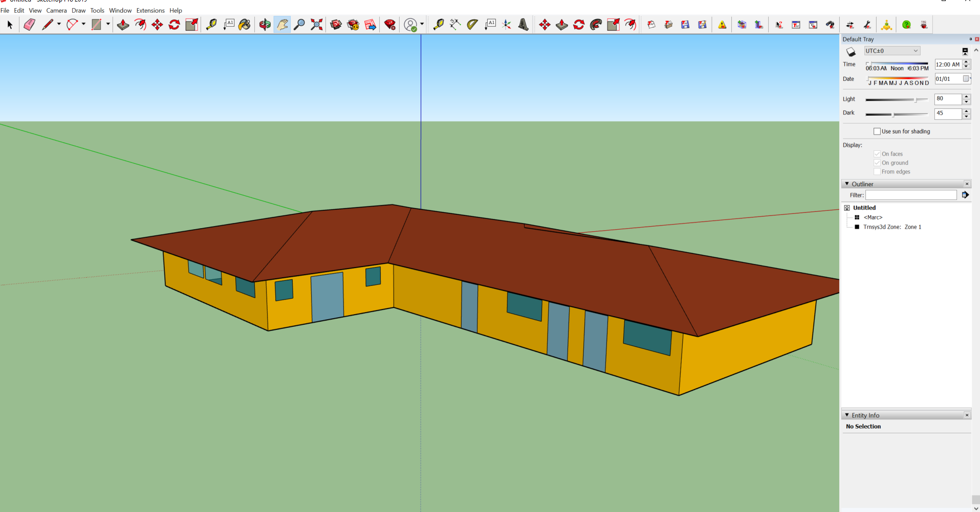
Task: Close the Entity Info panel
Action: pyautogui.click(x=967, y=415)
